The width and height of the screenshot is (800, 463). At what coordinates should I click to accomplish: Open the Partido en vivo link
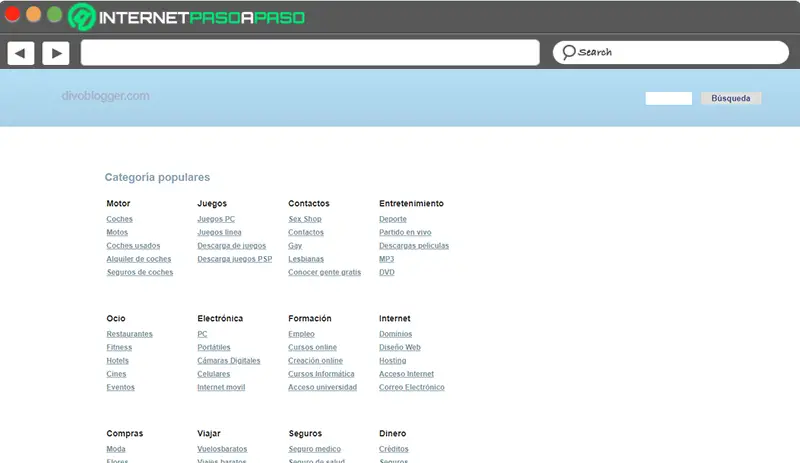coord(405,232)
